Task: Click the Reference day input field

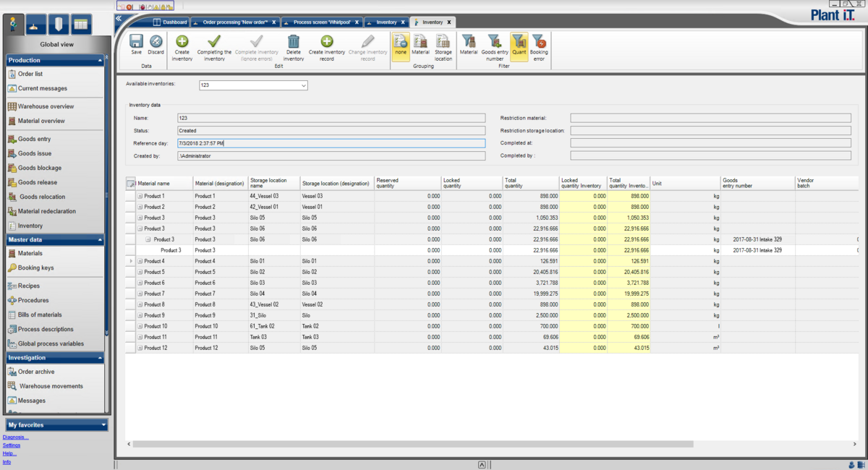Action: (331, 143)
